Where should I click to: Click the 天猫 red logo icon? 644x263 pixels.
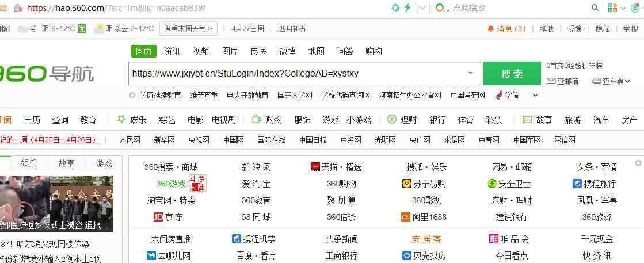click(315, 167)
